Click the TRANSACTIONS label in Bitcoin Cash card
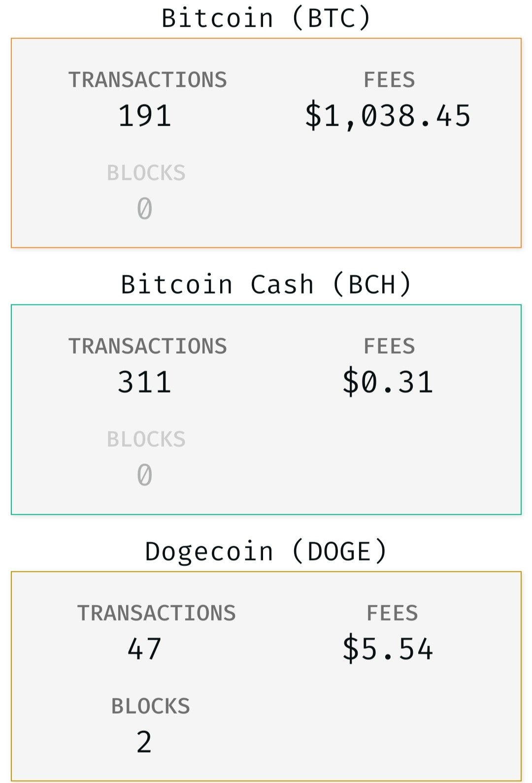The height and width of the screenshot is (783, 532). [x=148, y=347]
